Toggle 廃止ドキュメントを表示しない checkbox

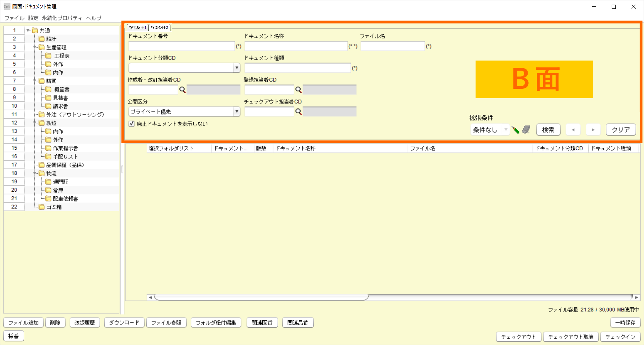click(x=131, y=124)
